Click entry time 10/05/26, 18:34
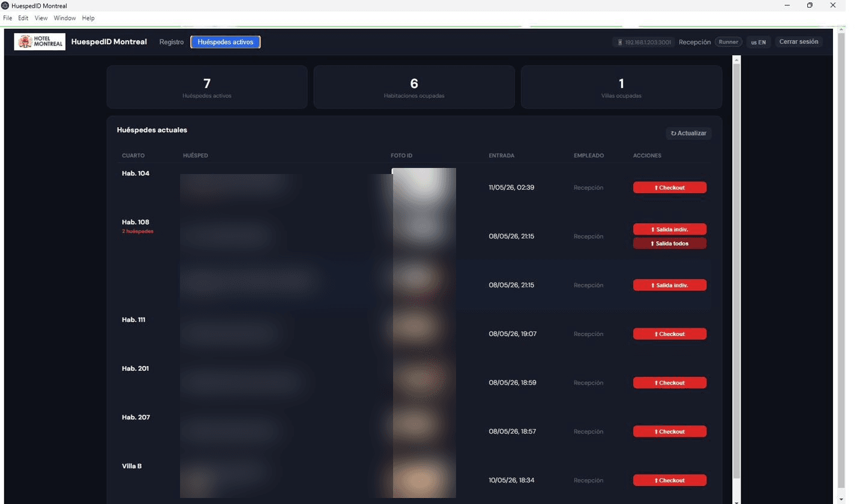Screen dimensions: 857x504 tap(511, 480)
